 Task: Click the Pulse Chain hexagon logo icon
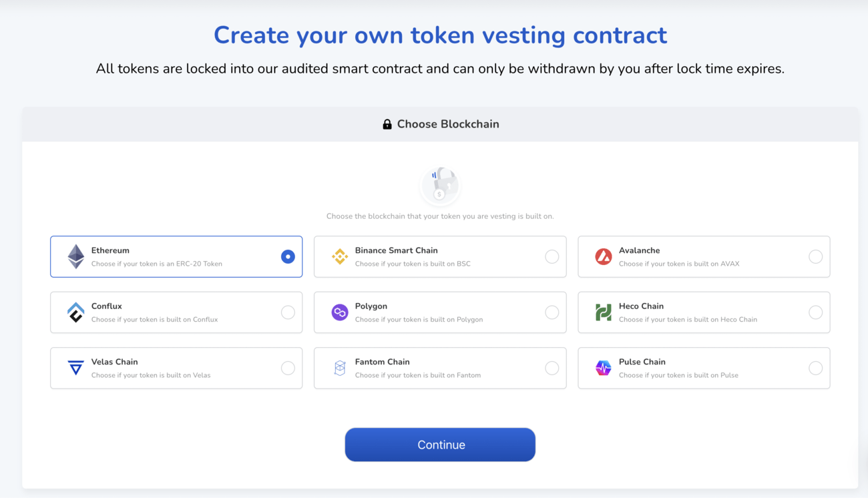click(604, 368)
